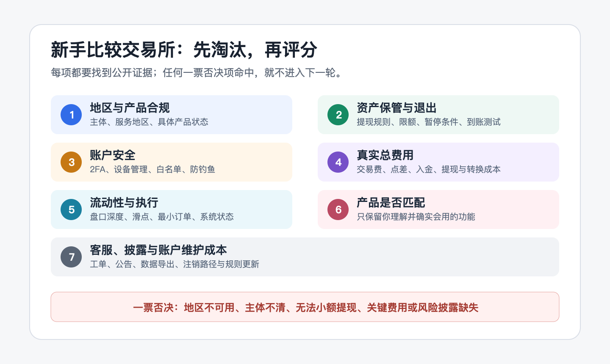Click the subtitle 2FA、设备管理、白名单、防钓鱼

152,169
